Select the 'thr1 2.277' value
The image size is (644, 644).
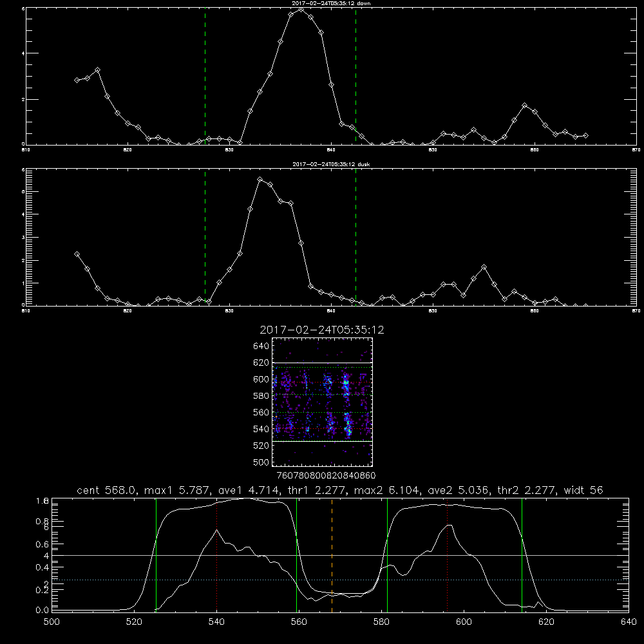coord(316,490)
